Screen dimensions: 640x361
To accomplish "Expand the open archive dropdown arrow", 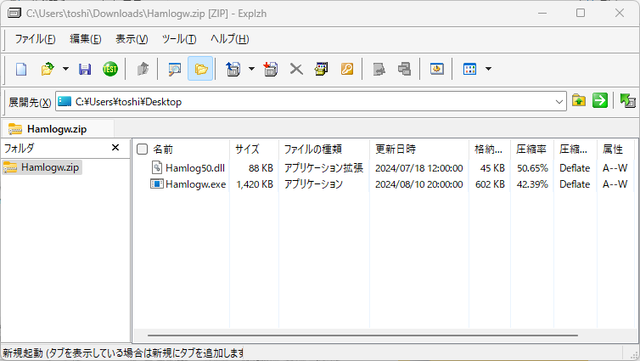I will [66, 69].
